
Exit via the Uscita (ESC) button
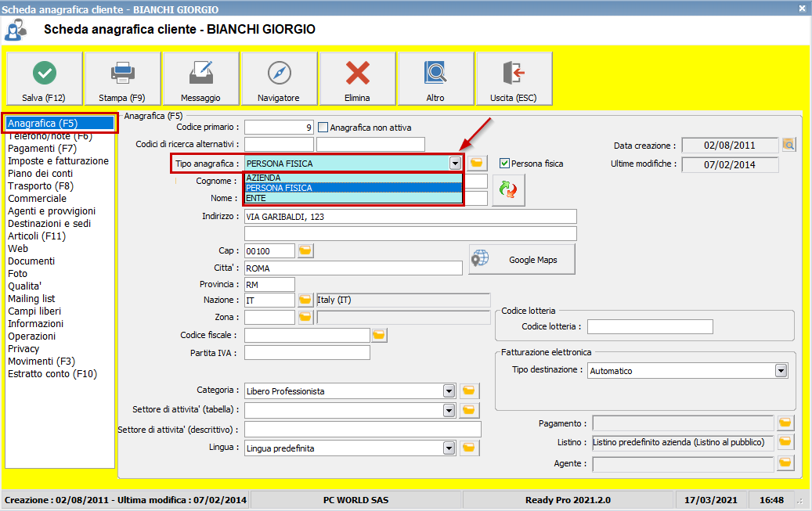(x=514, y=79)
